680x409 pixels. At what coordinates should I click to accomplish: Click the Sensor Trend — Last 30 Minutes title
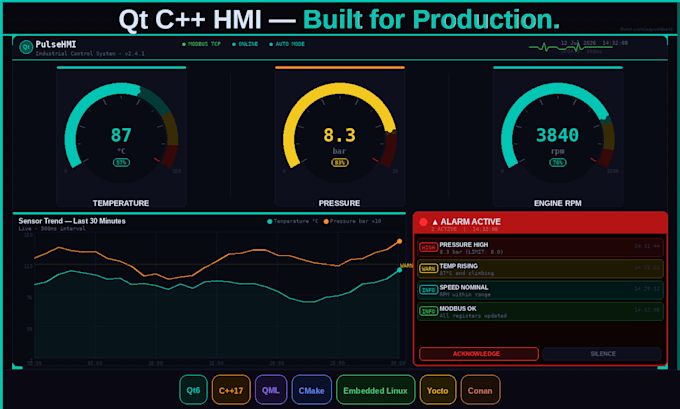point(72,221)
